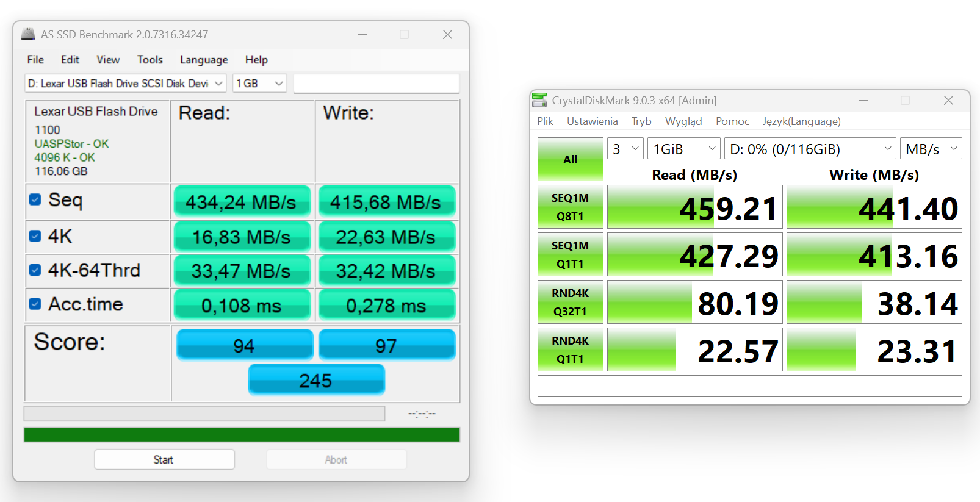The image size is (980, 502).
Task: Click the Start button in AS SSD
Action: [164, 460]
